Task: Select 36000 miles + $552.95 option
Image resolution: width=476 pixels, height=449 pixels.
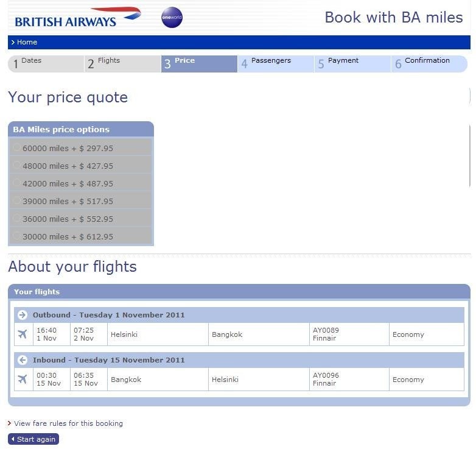Action: (17, 219)
